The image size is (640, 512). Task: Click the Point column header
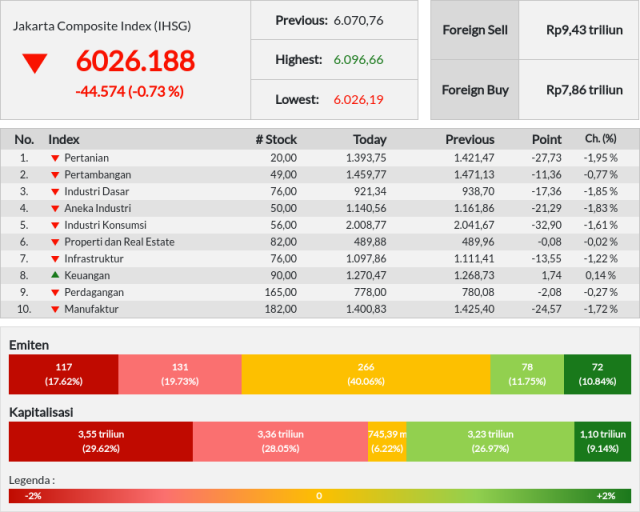coord(547,140)
